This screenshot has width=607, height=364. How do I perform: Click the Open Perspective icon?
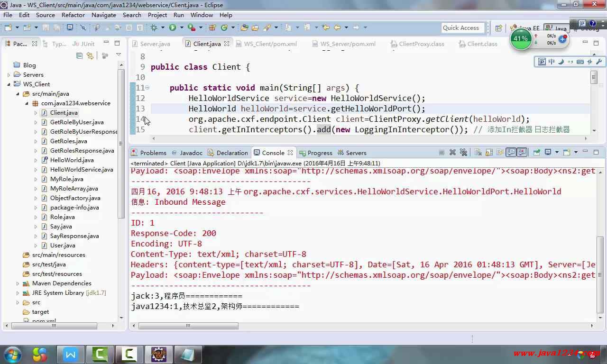tap(498, 28)
